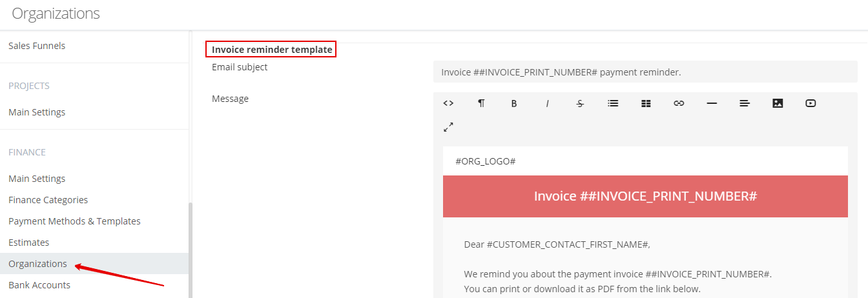Apply italic formatting in message editor
Screen dimensions: 868x298
(x=547, y=103)
